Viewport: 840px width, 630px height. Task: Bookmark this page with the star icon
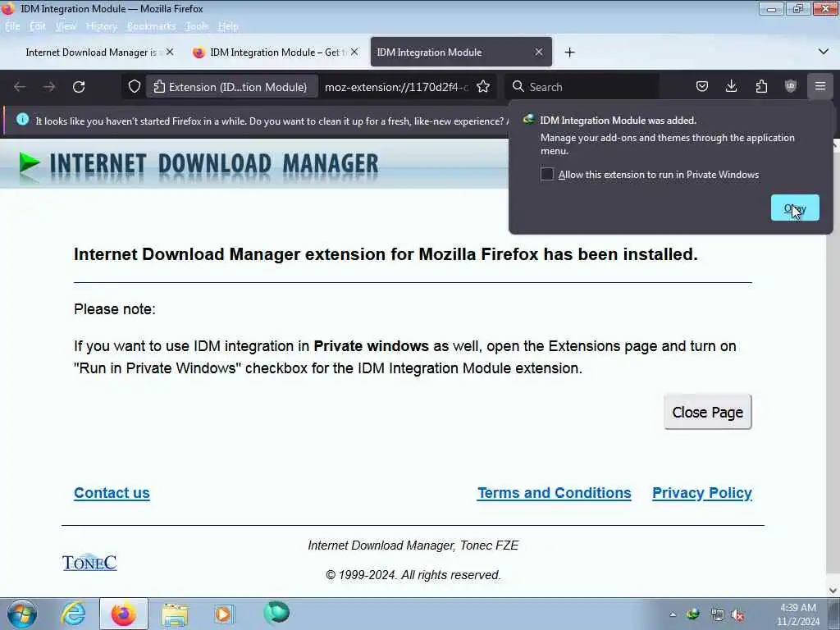tap(483, 87)
